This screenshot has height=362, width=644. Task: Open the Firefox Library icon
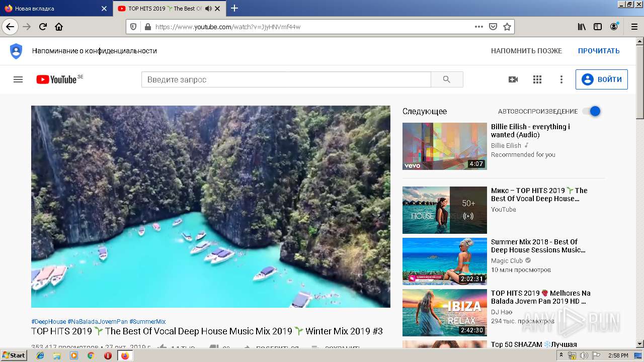pos(582,27)
